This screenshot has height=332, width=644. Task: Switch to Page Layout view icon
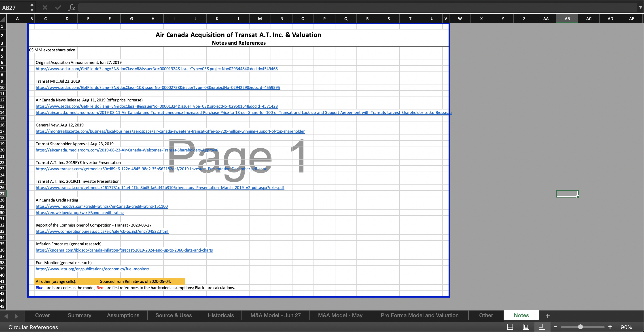point(526,327)
